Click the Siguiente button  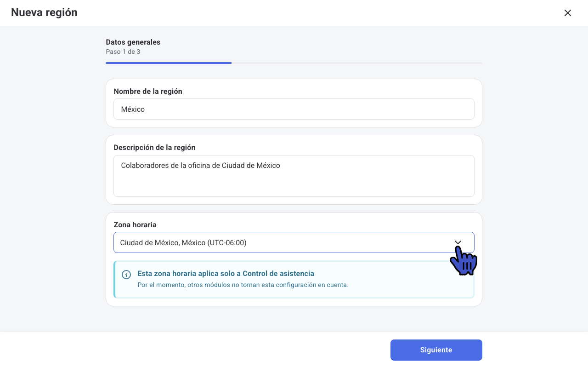[436, 350]
